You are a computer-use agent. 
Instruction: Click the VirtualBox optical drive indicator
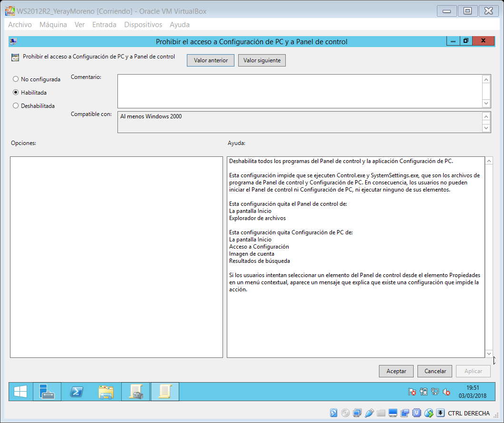pos(345,413)
